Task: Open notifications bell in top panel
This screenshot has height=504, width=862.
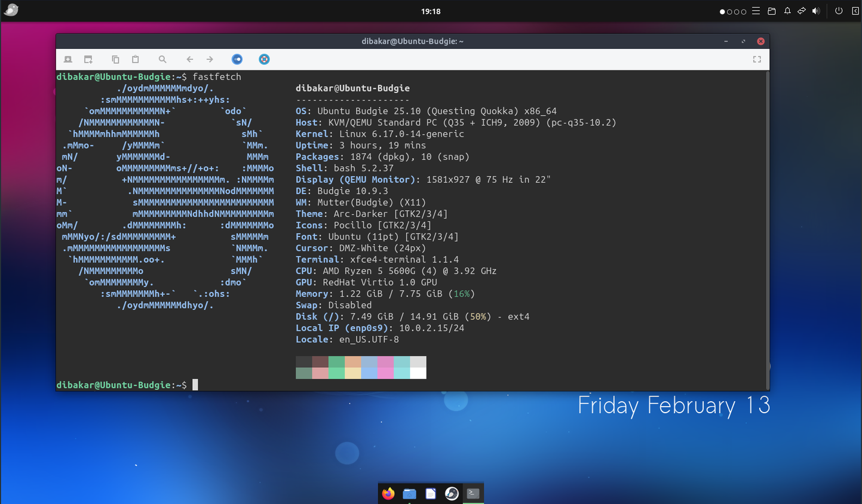Action: (x=787, y=11)
